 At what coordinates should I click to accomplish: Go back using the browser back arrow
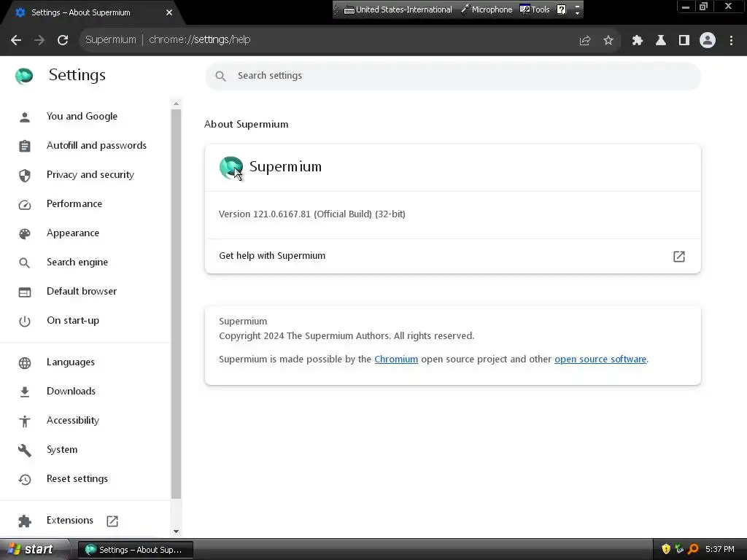click(16, 40)
